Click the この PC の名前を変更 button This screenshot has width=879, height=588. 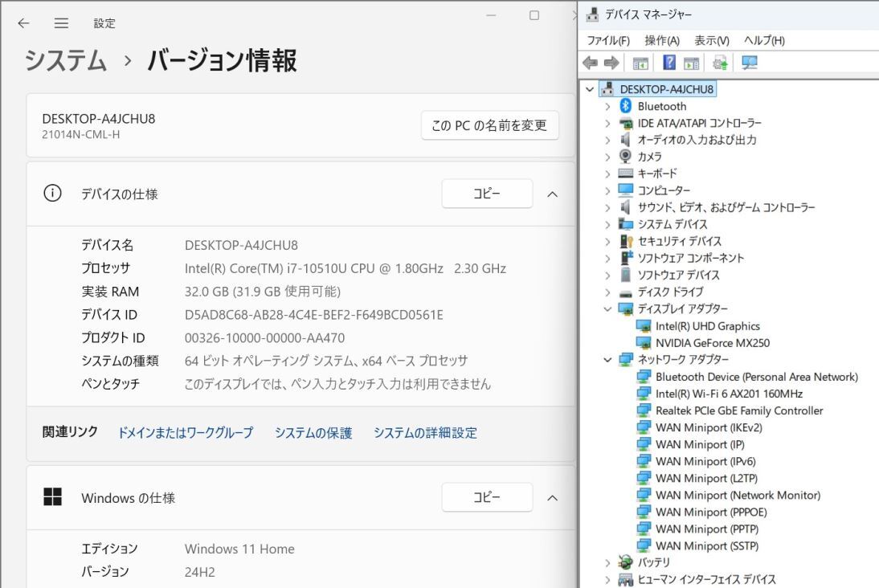coord(489,125)
